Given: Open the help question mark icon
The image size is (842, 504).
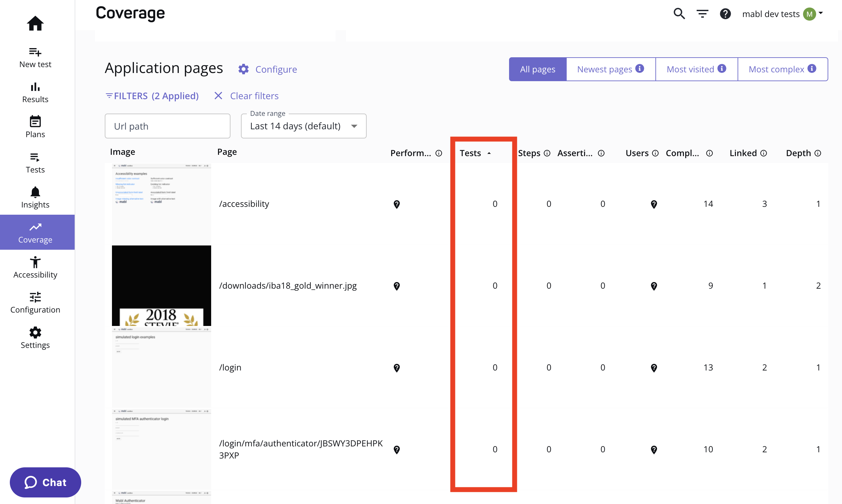Looking at the screenshot, I should [725, 14].
